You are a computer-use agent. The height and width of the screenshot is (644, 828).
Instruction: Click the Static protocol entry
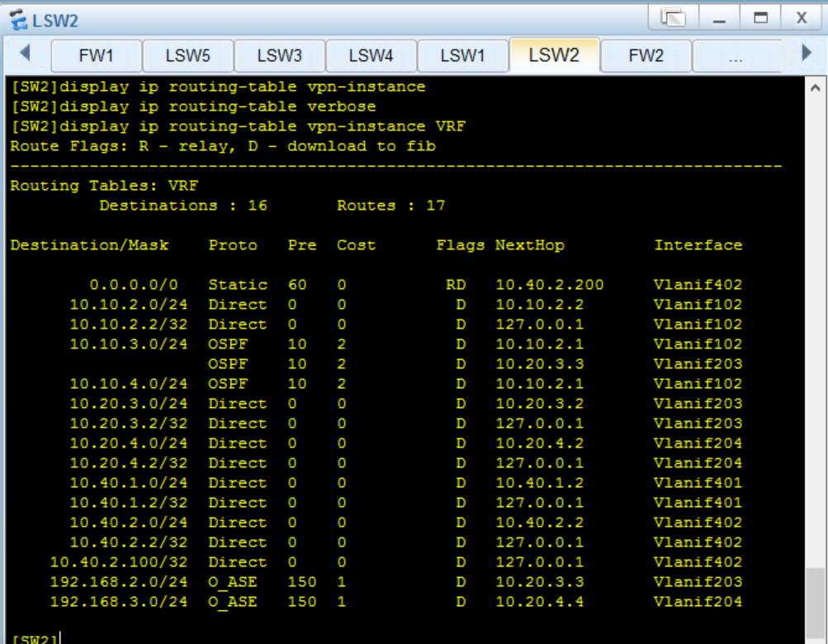238,285
